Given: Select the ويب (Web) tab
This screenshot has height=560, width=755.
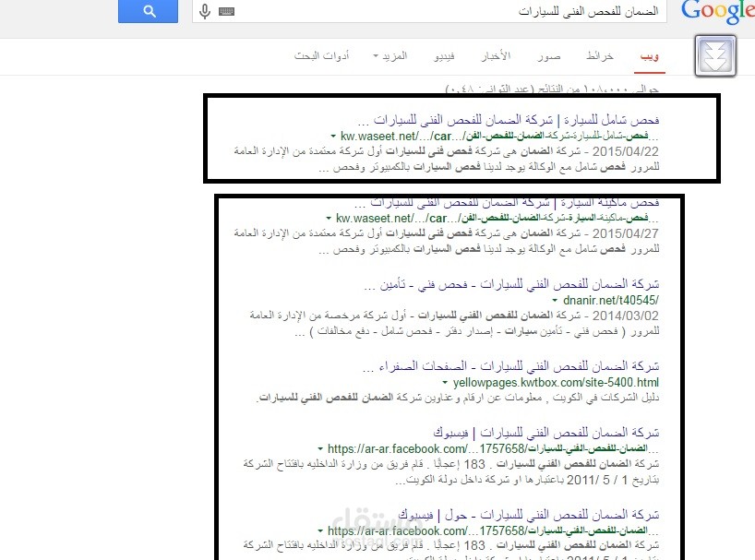Looking at the screenshot, I should point(650,56).
